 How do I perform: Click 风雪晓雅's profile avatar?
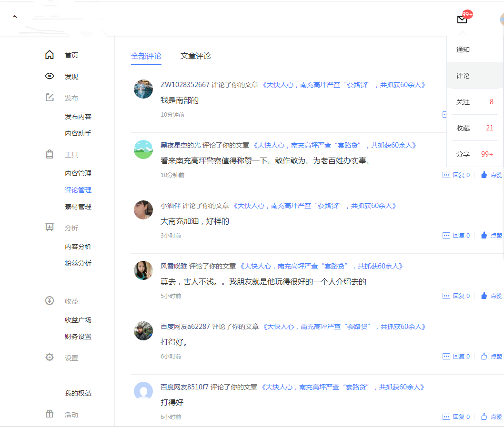[x=143, y=270]
